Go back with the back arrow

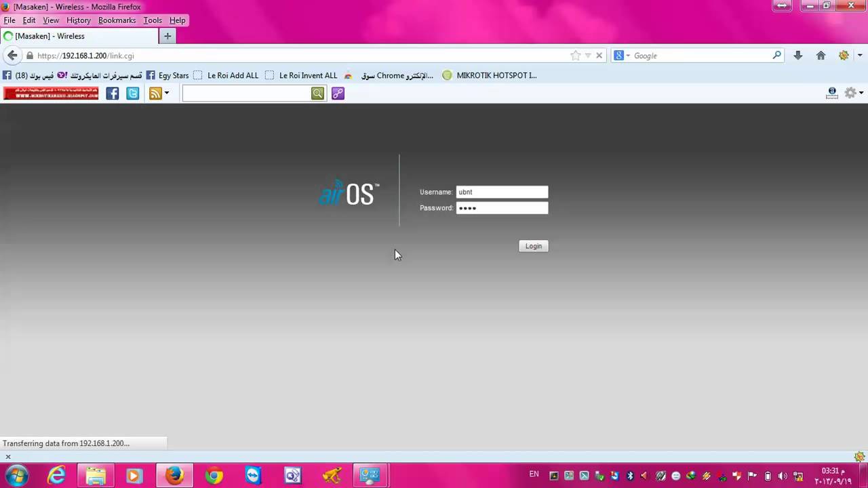pyautogui.click(x=12, y=56)
